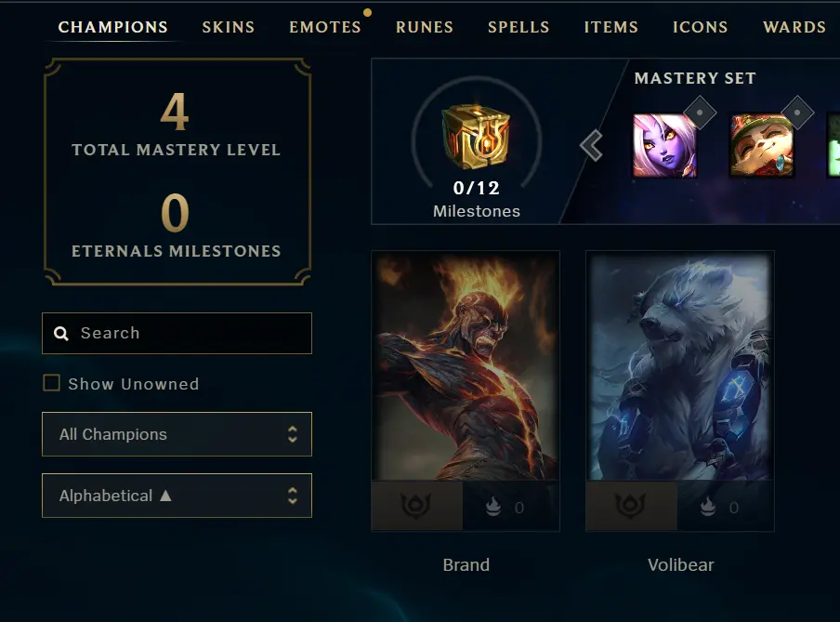This screenshot has width=840, height=622.
Task: Click Volibear's mastery crest icon
Action: 631,506
